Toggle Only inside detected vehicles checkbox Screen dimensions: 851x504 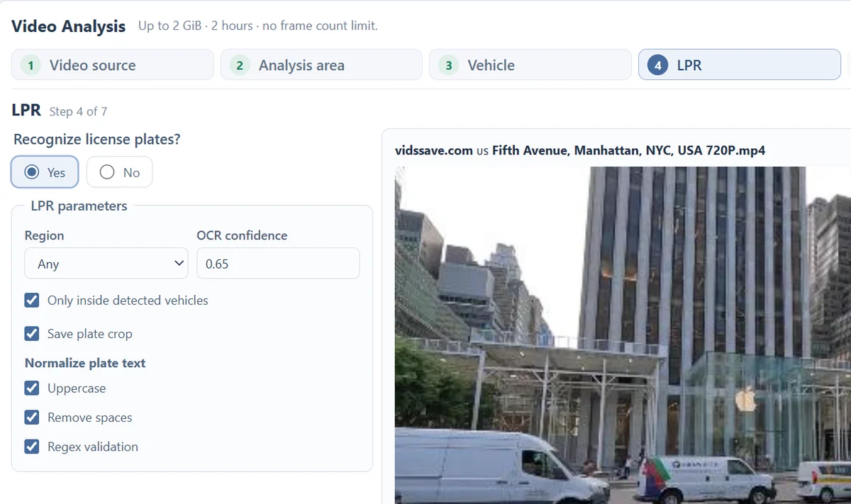click(x=32, y=300)
